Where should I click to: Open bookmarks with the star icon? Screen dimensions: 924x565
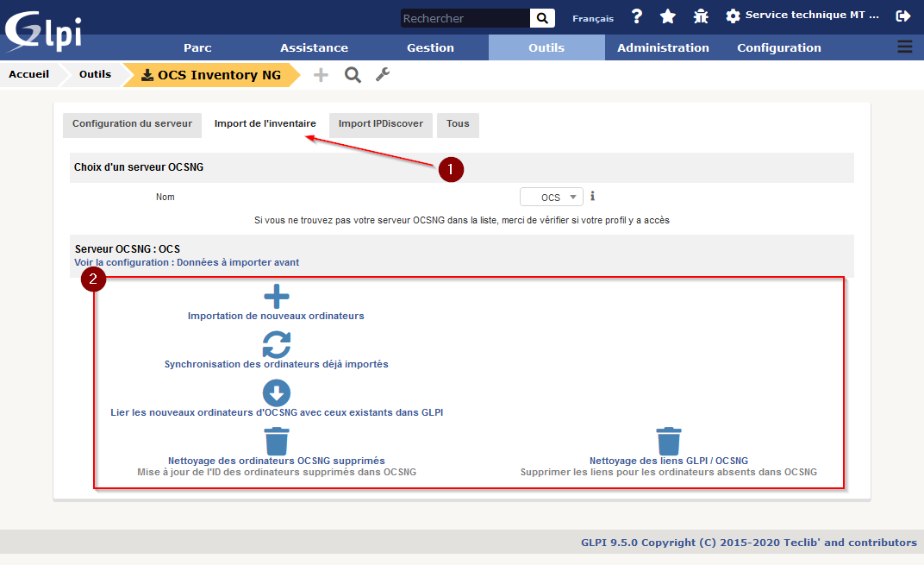[668, 16]
